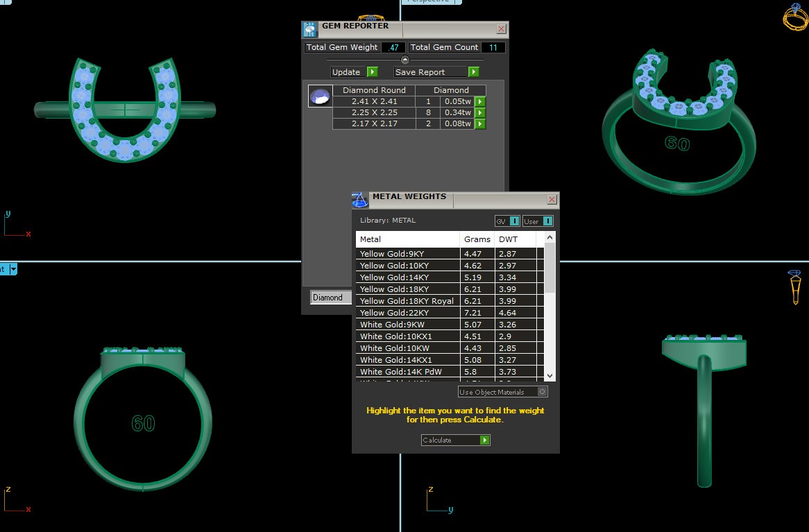Click the Metal Weights scale icon
The width and height of the screenshot is (809, 532).
click(x=359, y=200)
